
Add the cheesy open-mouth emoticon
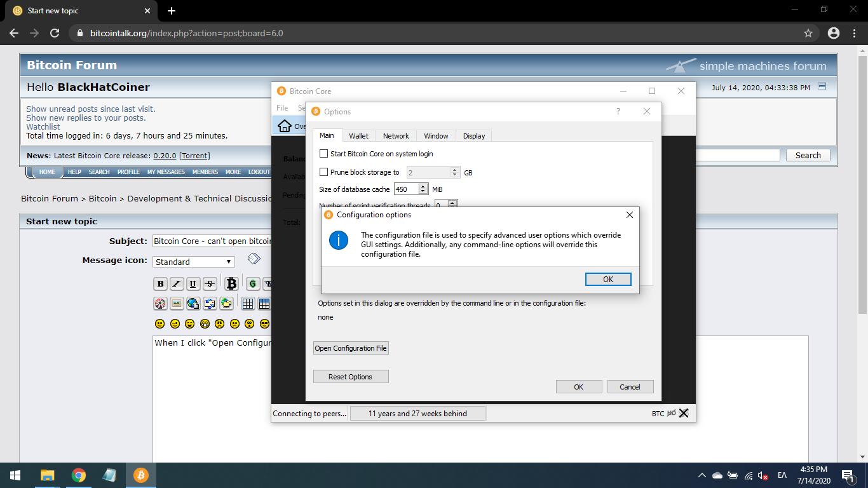click(x=190, y=324)
